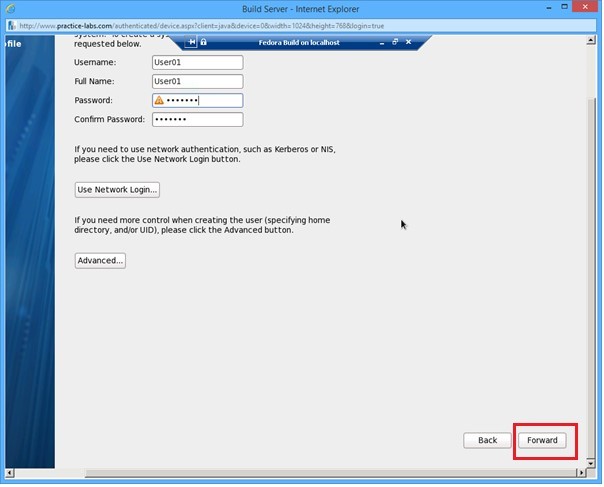604x487 pixels.
Task: Open the Advanced user settings button
Action: click(x=100, y=261)
